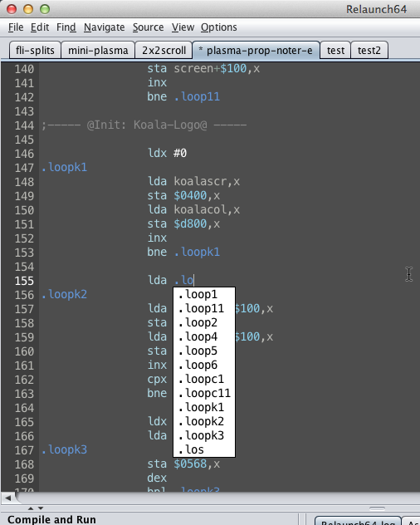Open the Relaunch64-log tab at bottom
This screenshot has height=525, width=420.
[x=358, y=521]
